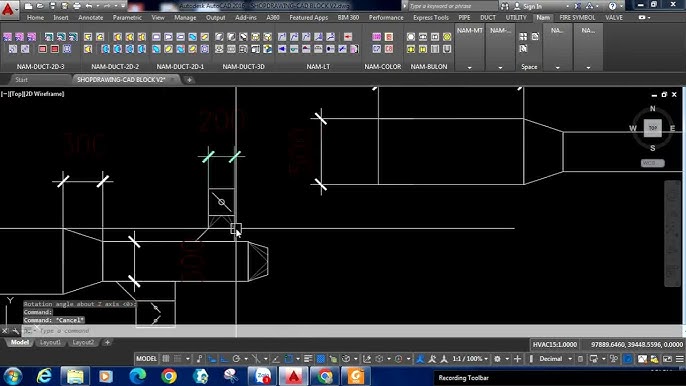
Task: Click the keyword search input field
Action: tap(453, 6)
